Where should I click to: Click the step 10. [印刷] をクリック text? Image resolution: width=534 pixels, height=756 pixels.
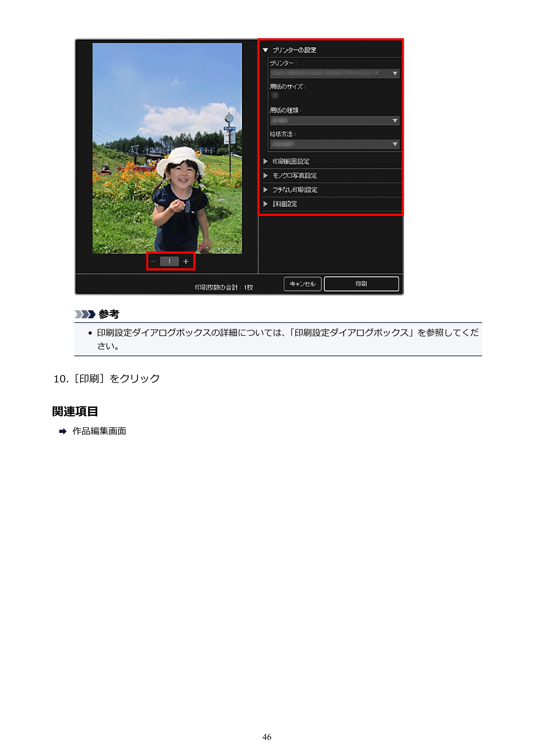tap(107, 379)
